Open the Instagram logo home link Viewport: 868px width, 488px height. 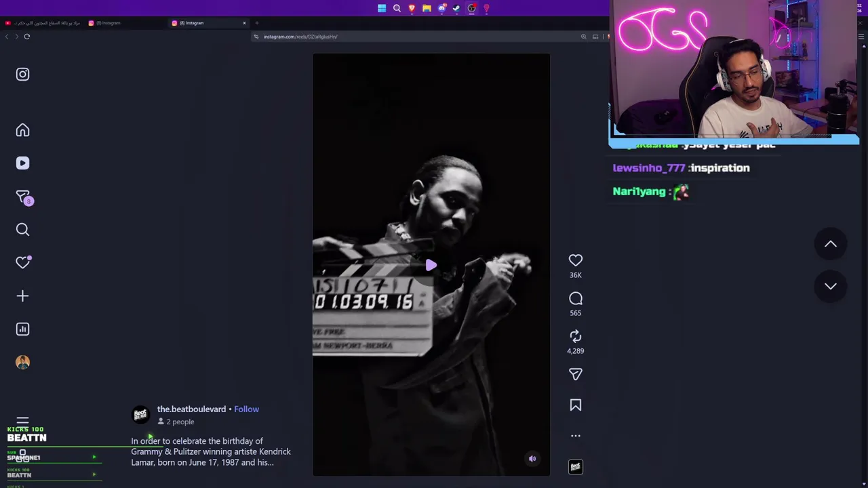coord(22,75)
